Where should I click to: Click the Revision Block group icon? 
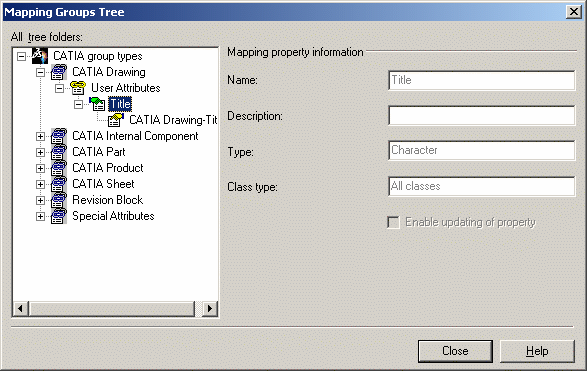[59, 200]
